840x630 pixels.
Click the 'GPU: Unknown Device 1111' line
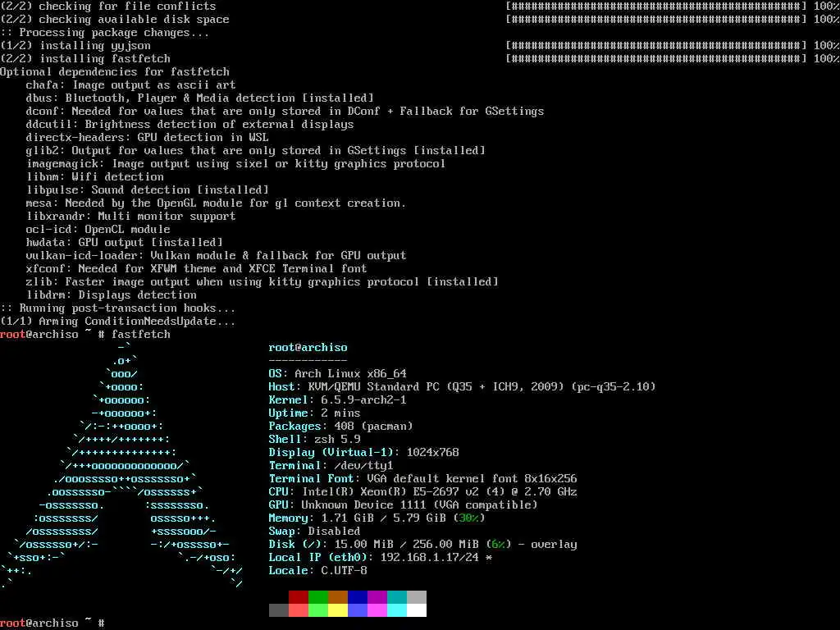pyautogui.click(x=403, y=504)
